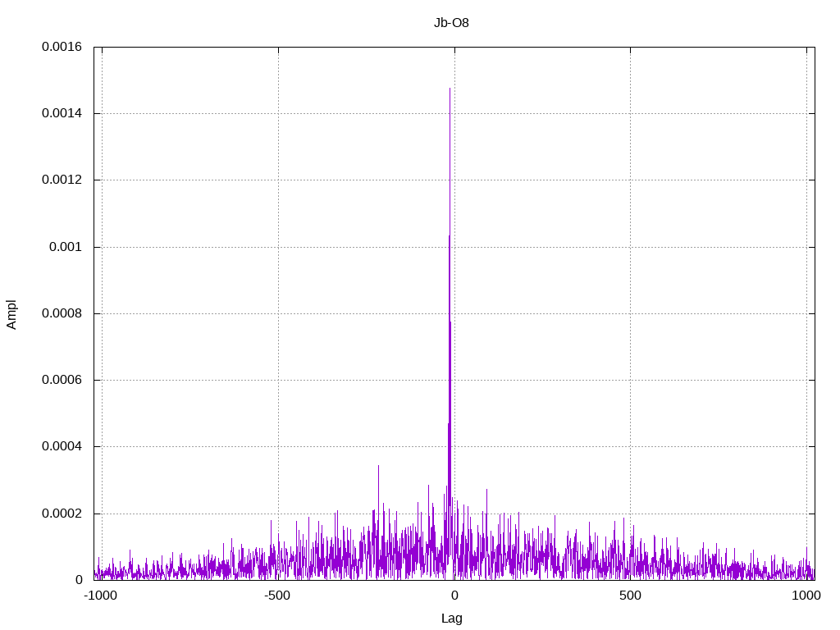Click the y-axis tick value 0.0002
The image size is (840, 630).
[x=62, y=514]
